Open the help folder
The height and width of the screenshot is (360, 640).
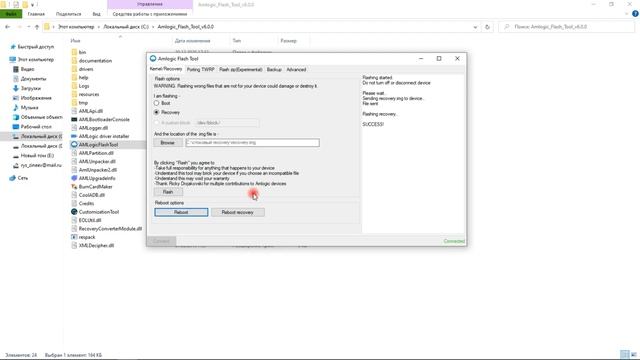(83, 78)
